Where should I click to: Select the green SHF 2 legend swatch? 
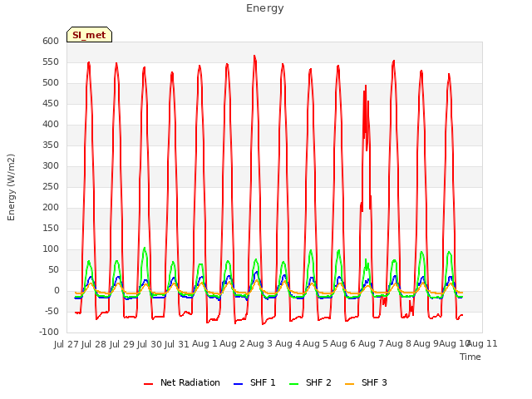[x=293, y=384]
